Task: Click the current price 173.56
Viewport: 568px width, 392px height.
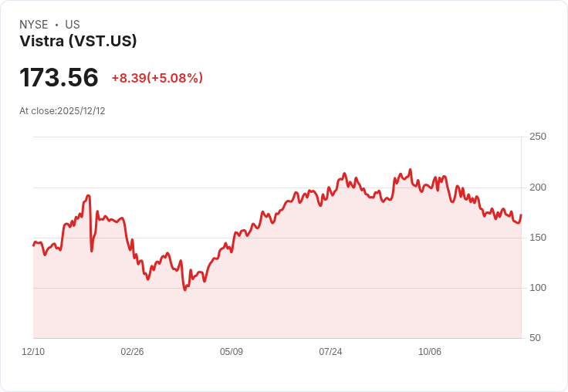Action: click(x=59, y=78)
